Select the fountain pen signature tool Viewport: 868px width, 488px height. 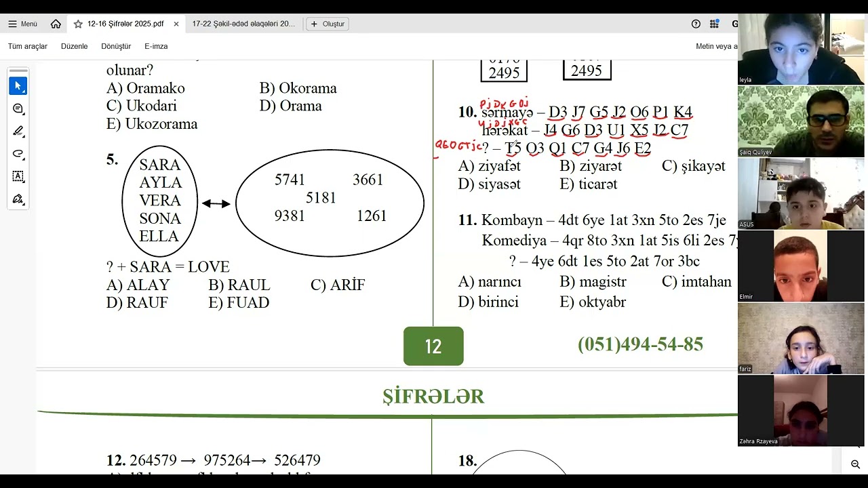pos(18,199)
